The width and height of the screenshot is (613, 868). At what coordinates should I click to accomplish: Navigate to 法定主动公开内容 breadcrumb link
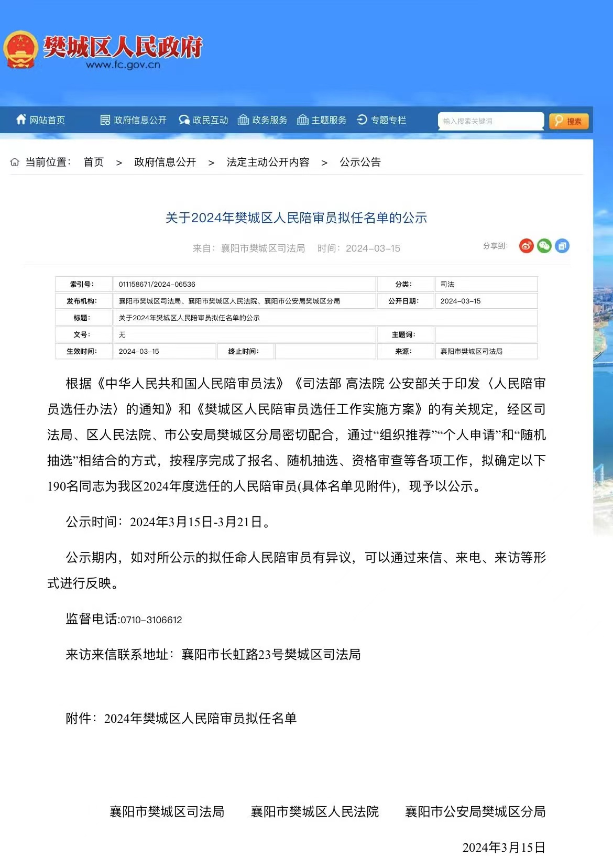pyautogui.click(x=268, y=162)
